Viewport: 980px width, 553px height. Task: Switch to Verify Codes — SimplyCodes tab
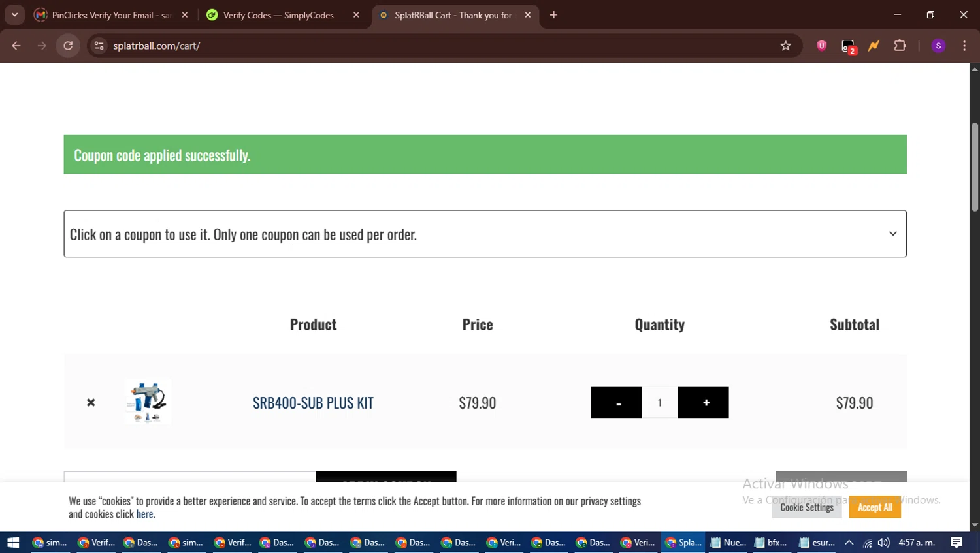pyautogui.click(x=282, y=15)
